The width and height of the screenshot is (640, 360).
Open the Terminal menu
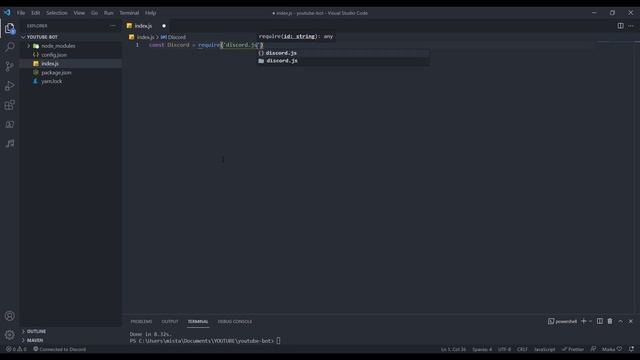[129, 13]
